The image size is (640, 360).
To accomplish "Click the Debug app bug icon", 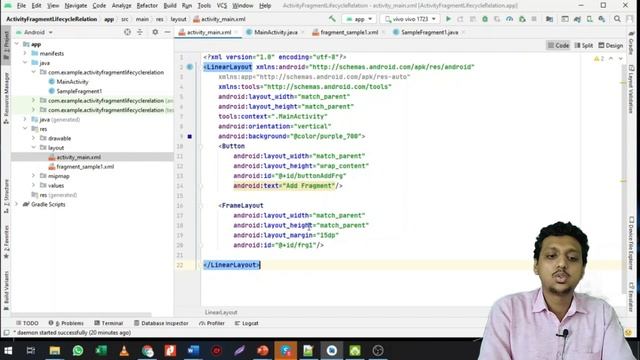I will point(485,19).
